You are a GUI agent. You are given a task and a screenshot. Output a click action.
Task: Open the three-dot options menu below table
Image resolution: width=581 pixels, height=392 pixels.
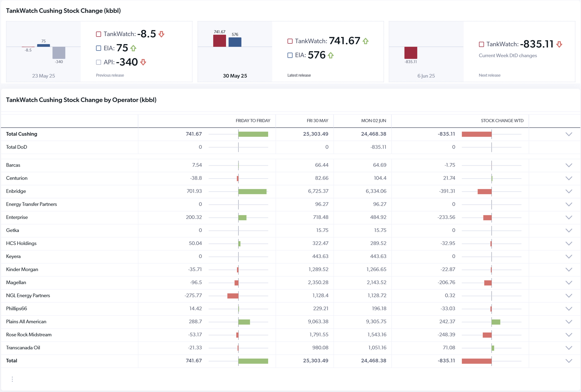tap(12, 379)
